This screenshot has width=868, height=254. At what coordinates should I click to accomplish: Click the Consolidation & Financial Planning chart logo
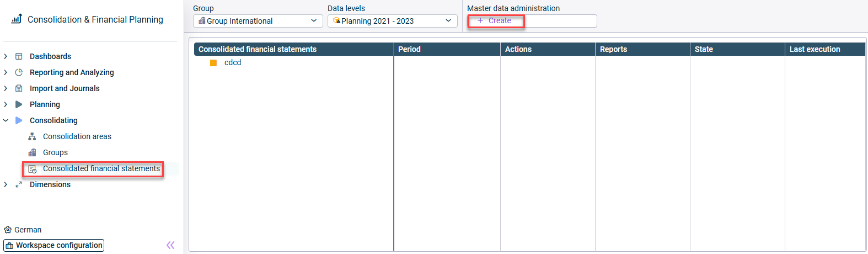(17, 19)
